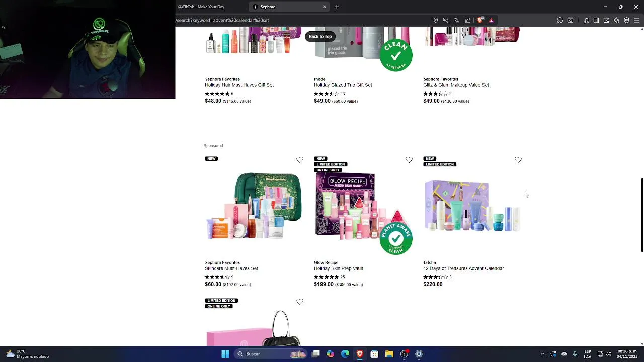Click the rhode brand name
Viewport: 644px width, 362px height.
point(319,79)
